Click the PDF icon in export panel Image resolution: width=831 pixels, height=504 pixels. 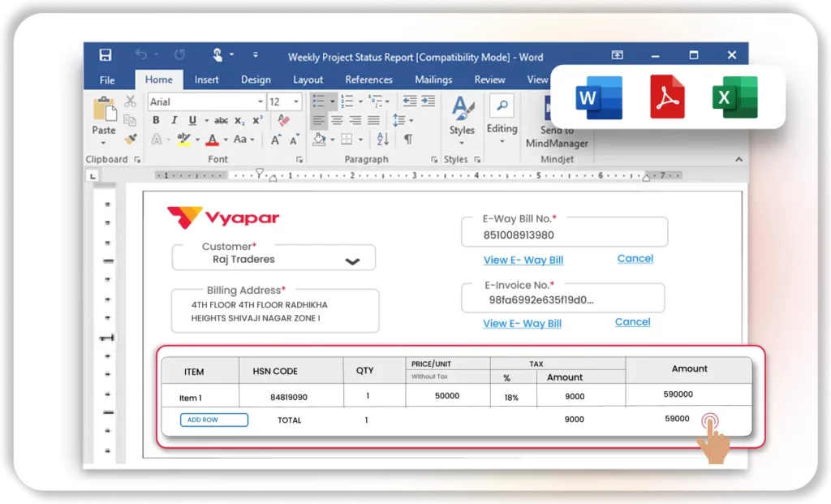pos(667,98)
